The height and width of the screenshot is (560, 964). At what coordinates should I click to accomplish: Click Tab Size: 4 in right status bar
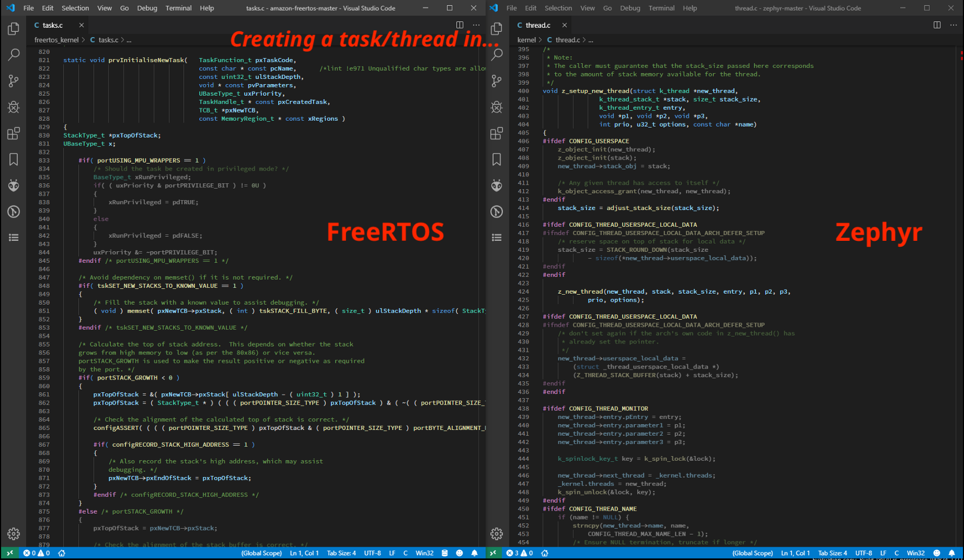pyautogui.click(x=832, y=553)
